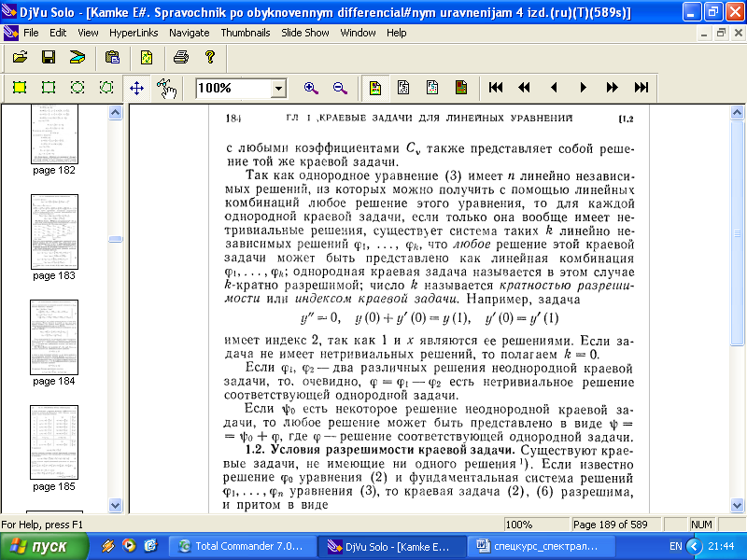Launch the Internet Explorer quick launch icon
The width and height of the screenshot is (747, 560).
(150, 545)
